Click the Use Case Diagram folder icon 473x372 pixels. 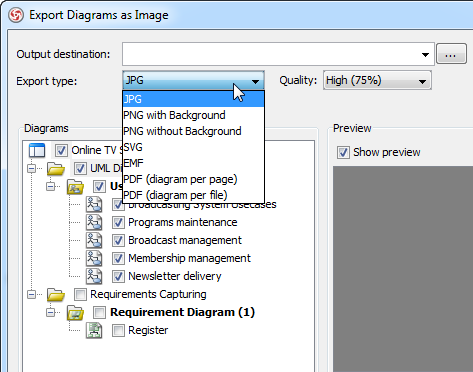(75, 187)
